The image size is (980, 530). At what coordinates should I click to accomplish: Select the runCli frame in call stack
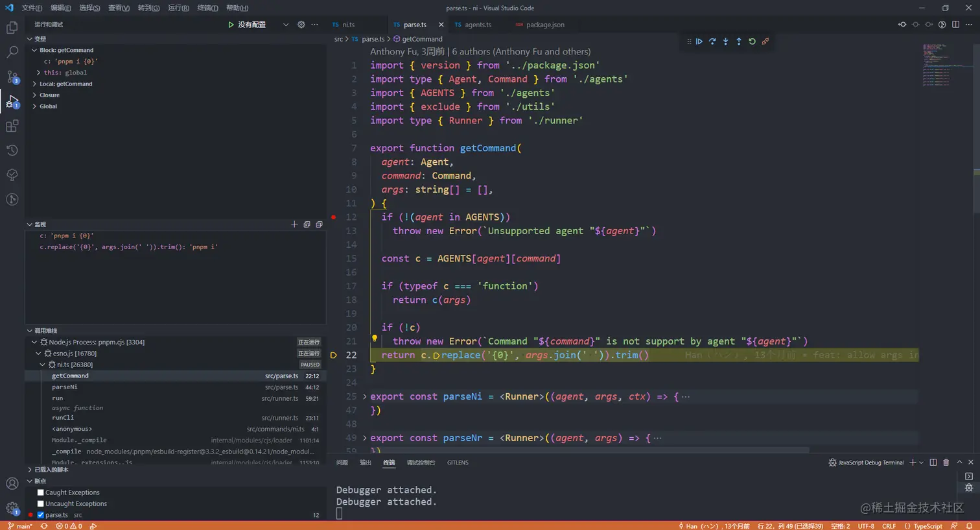(176, 418)
